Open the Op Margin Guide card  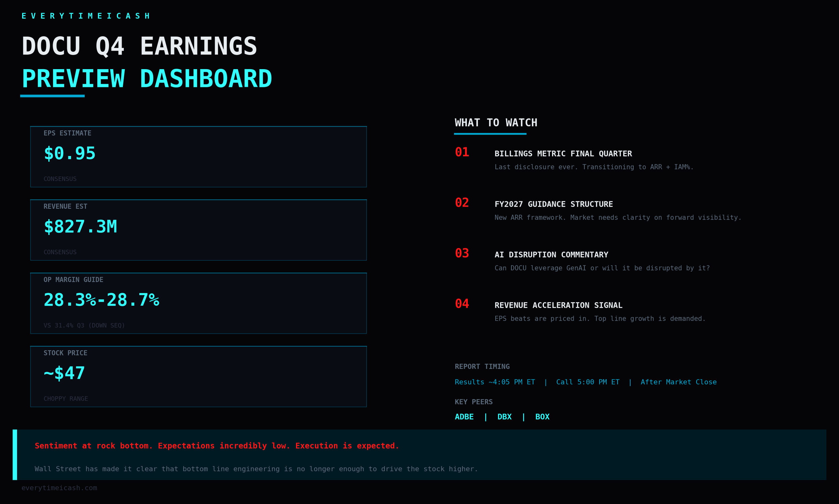tap(198, 303)
